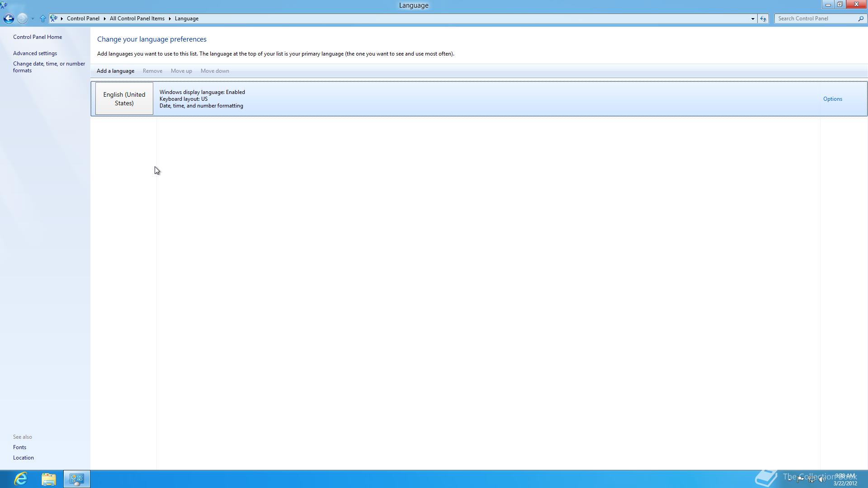Click the refresh button beside address bar
Image resolution: width=868 pixels, height=488 pixels.
tap(763, 19)
